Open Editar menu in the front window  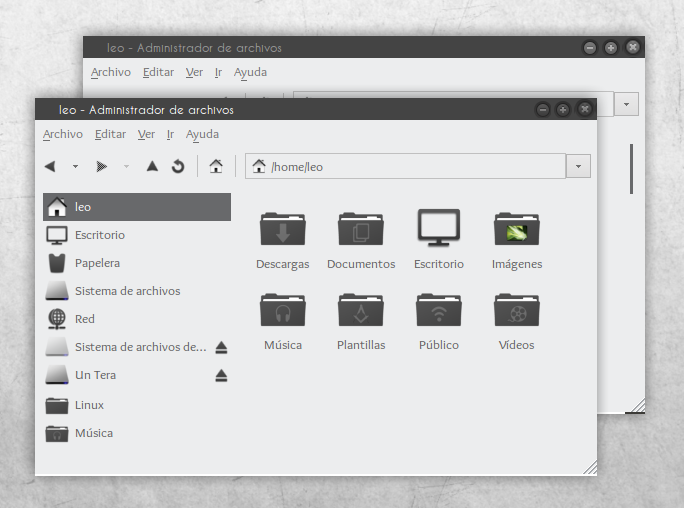(110, 134)
